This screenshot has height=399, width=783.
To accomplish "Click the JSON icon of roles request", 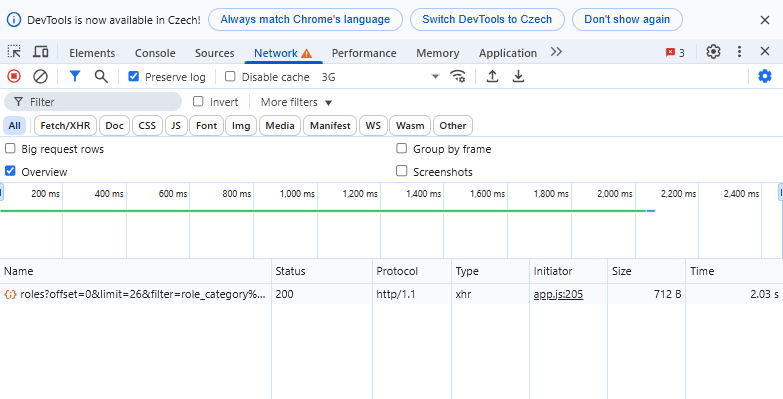I will [x=10, y=295].
